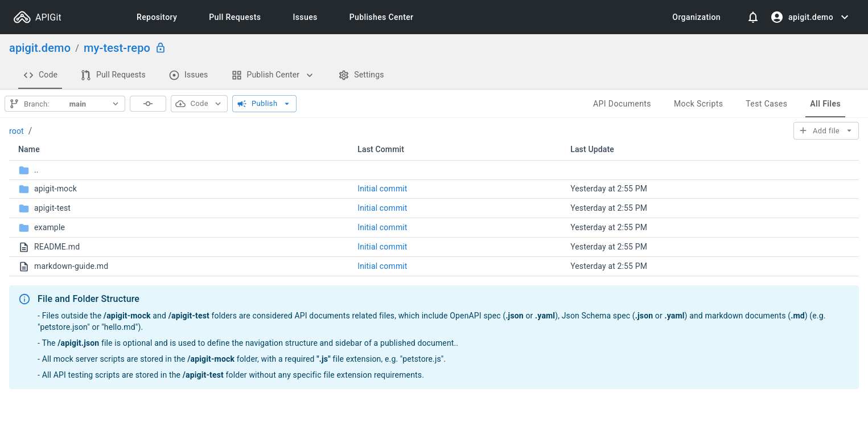This screenshot has width=868, height=421.
Task: Open Pull Requests in the top navigation
Action: (235, 17)
